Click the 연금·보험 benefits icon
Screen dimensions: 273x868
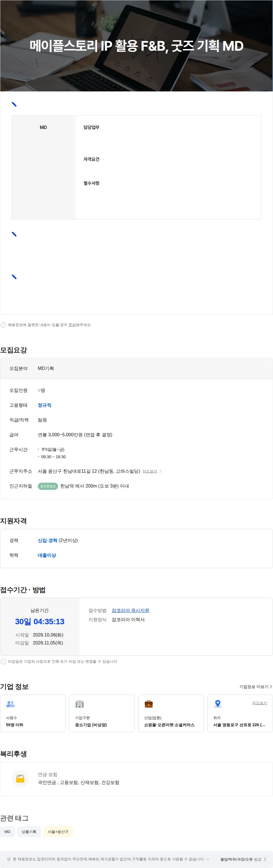(x=20, y=779)
